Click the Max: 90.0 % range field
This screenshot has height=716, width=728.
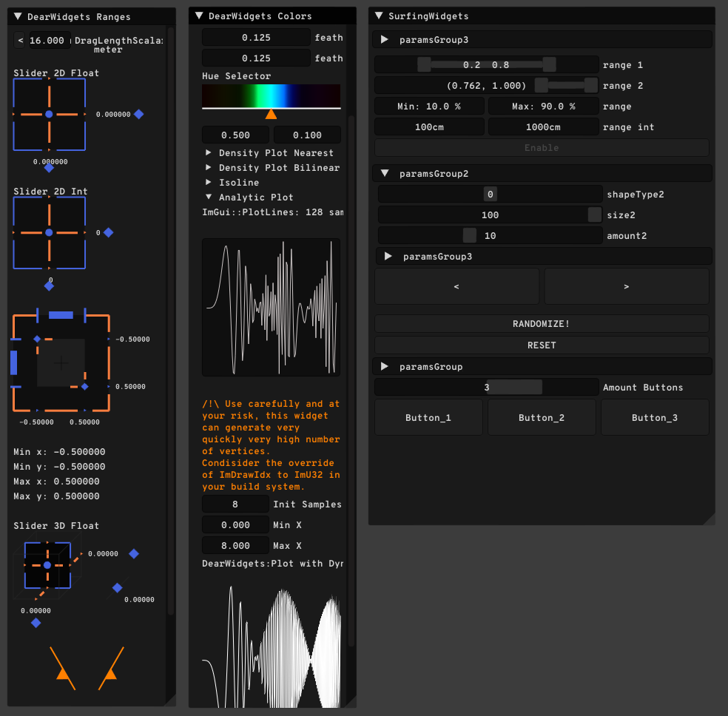pyautogui.click(x=543, y=107)
